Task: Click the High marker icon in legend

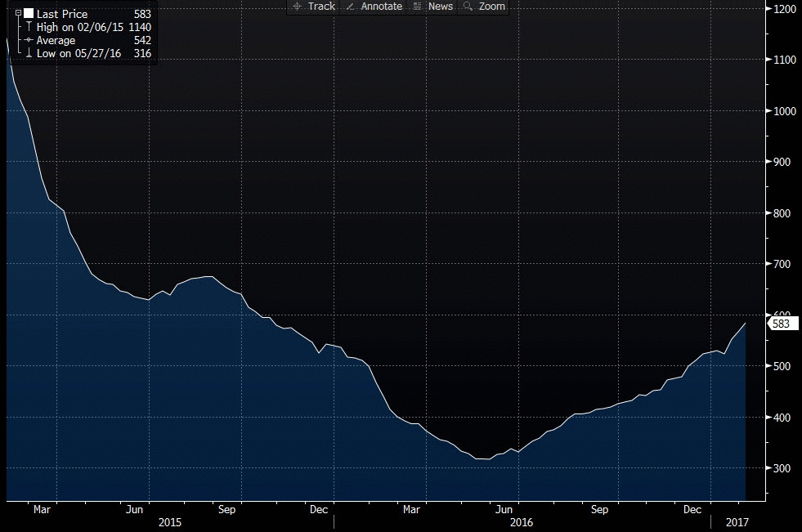Action: 29,27
